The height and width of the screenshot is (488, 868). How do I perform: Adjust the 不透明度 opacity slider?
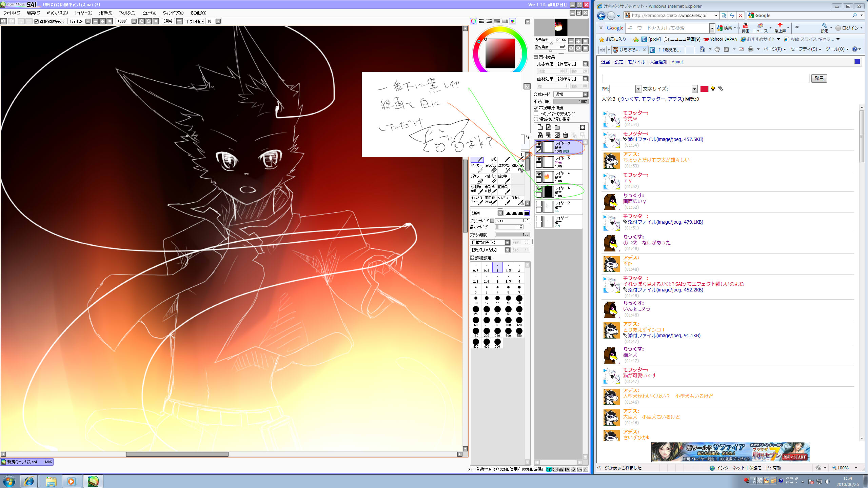click(571, 102)
